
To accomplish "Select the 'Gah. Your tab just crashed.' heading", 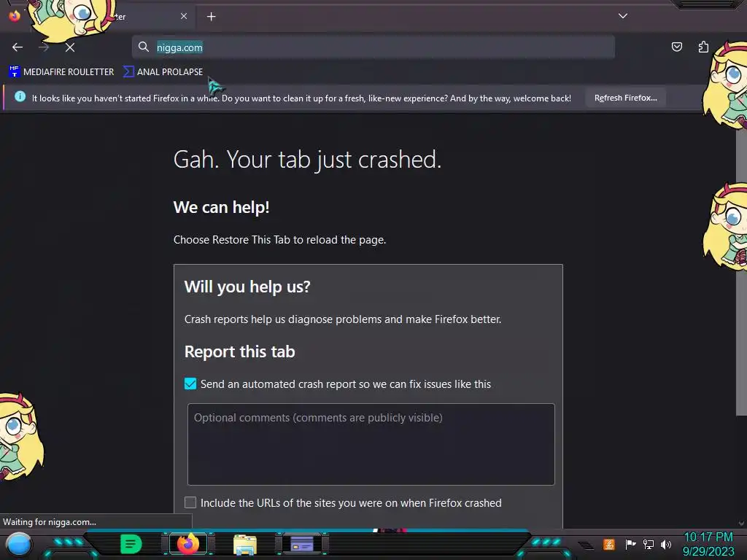I will 307,159.
